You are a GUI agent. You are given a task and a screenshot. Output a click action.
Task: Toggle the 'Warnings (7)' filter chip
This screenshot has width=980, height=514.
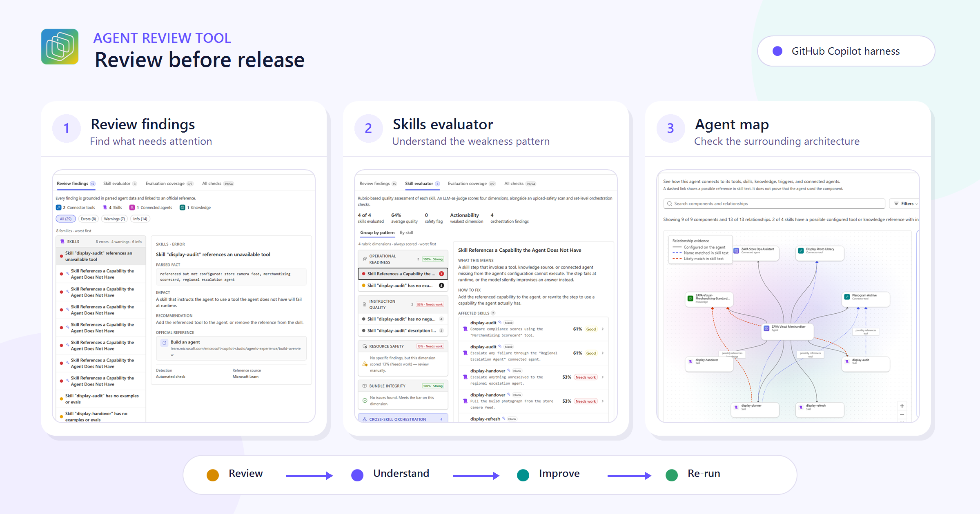114,219
